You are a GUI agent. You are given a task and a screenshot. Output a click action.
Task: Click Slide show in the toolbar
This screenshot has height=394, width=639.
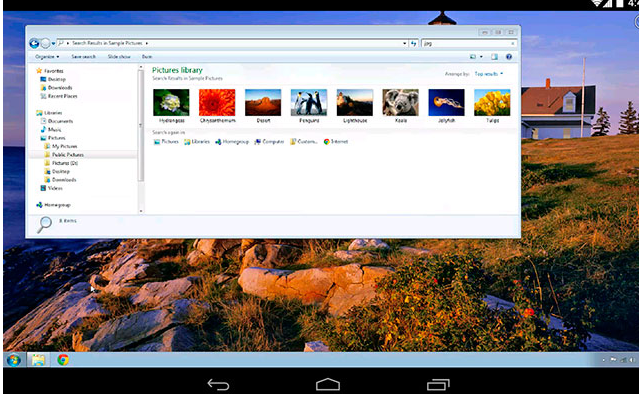[119, 57]
